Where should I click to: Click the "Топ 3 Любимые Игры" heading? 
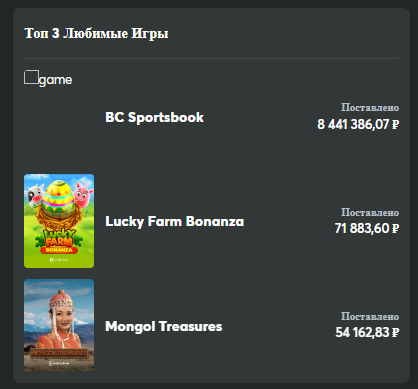(97, 33)
